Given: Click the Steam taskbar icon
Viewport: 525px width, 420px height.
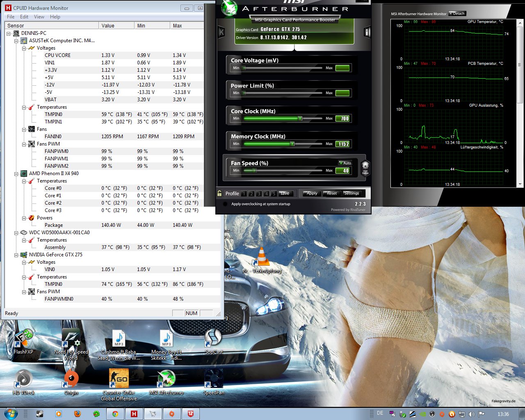Looking at the screenshot, I should (40, 414).
